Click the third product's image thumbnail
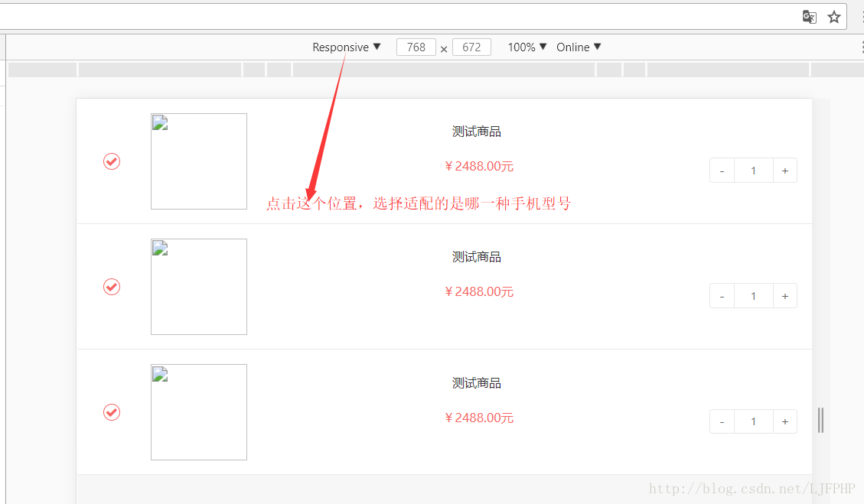This screenshot has height=504, width=864. [x=199, y=412]
